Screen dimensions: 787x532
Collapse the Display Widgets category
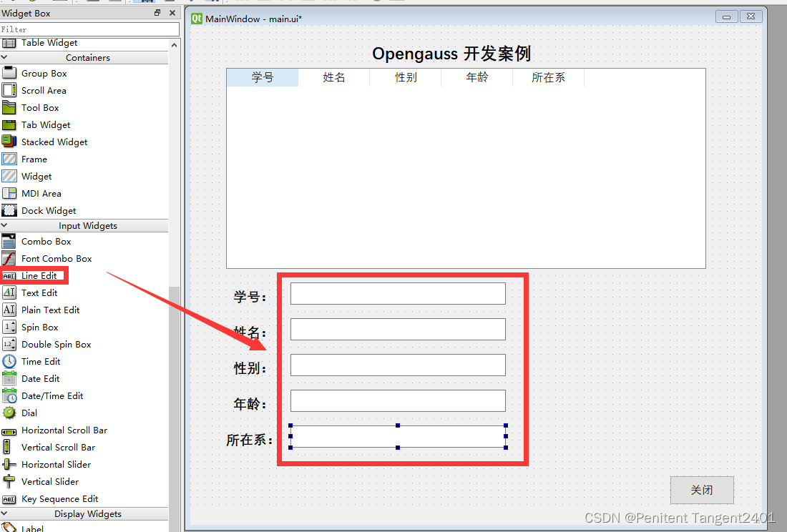point(4,513)
